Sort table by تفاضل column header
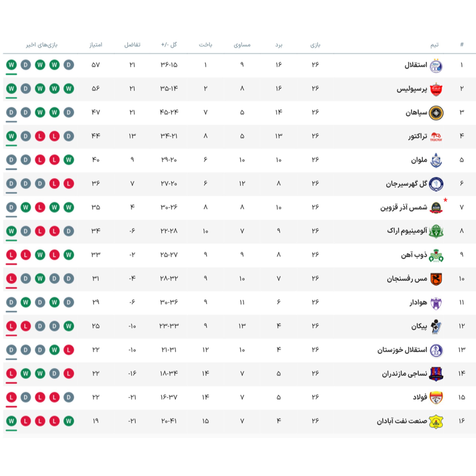Screen dimensions: 476x476 [132, 45]
